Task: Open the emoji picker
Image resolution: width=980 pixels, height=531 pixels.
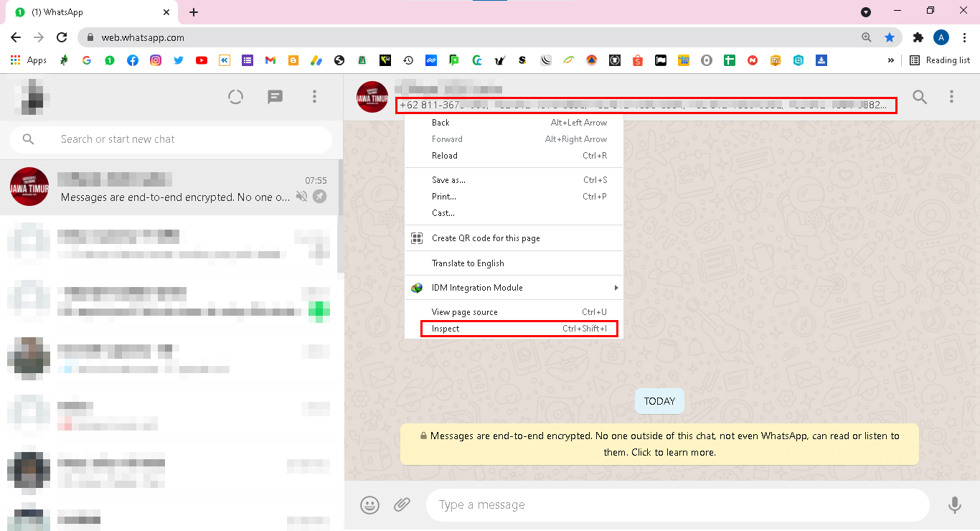Action: (x=369, y=505)
